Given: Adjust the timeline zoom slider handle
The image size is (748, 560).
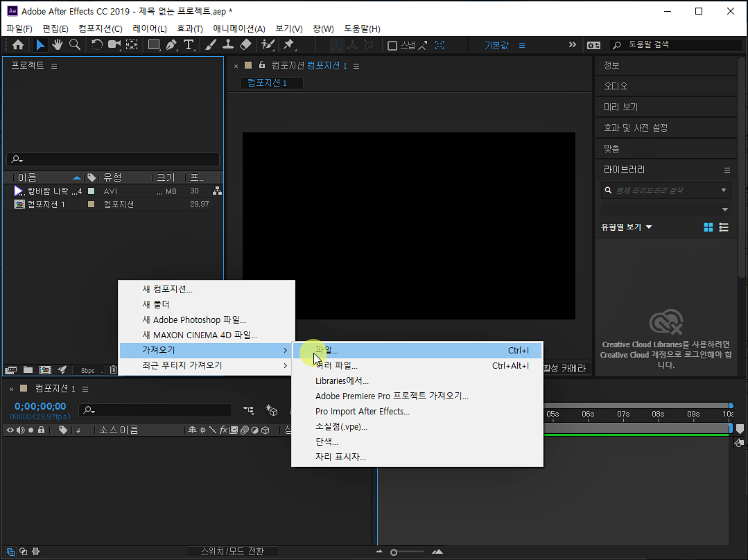Looking at the screenshot, I should click(x=394, y=552).
